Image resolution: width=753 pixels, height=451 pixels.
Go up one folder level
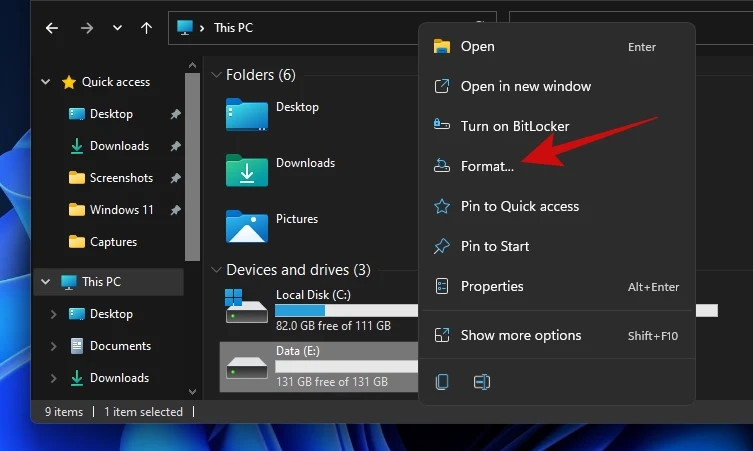[x=146, y=28]
